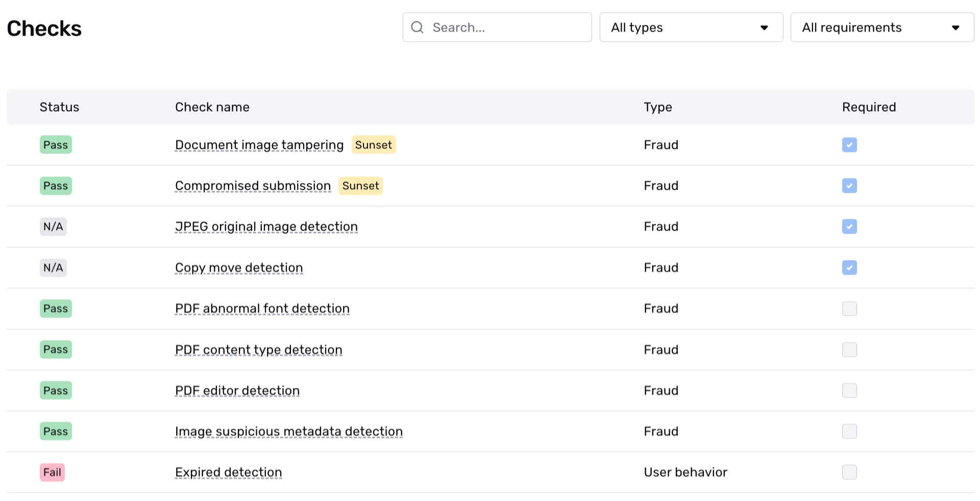Click the Pass badge for PDF editor detection

coord(56,391)
